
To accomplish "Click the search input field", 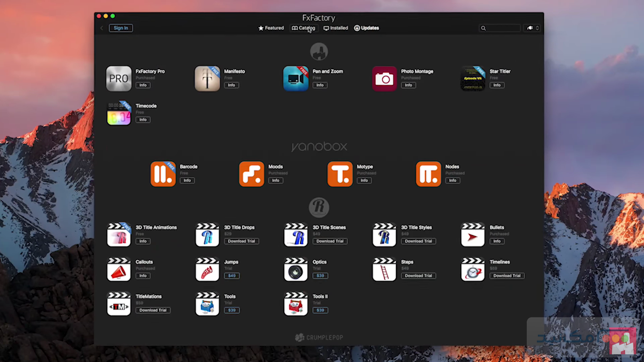I will click(502, 28).
